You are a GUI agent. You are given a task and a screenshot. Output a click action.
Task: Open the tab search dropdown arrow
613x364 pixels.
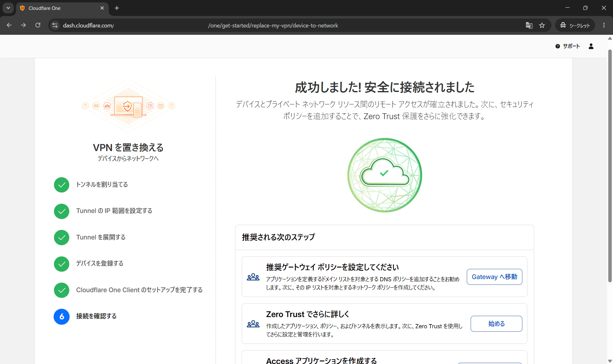(8, 8)
